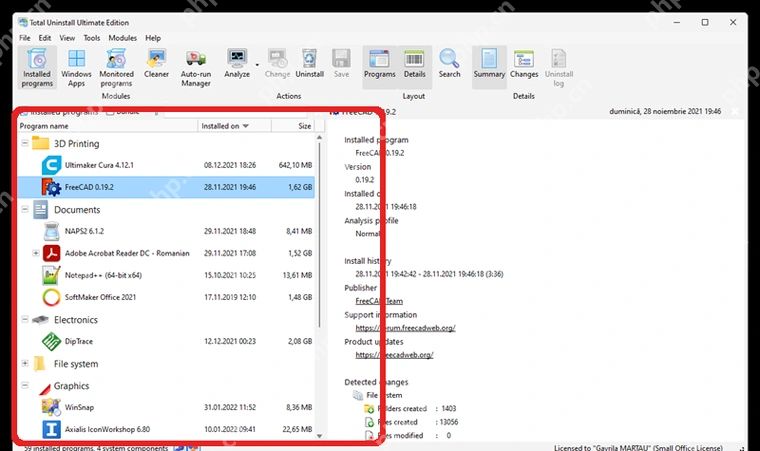Click the Graphics group icon
760x451 pixels.
[45, 387]
